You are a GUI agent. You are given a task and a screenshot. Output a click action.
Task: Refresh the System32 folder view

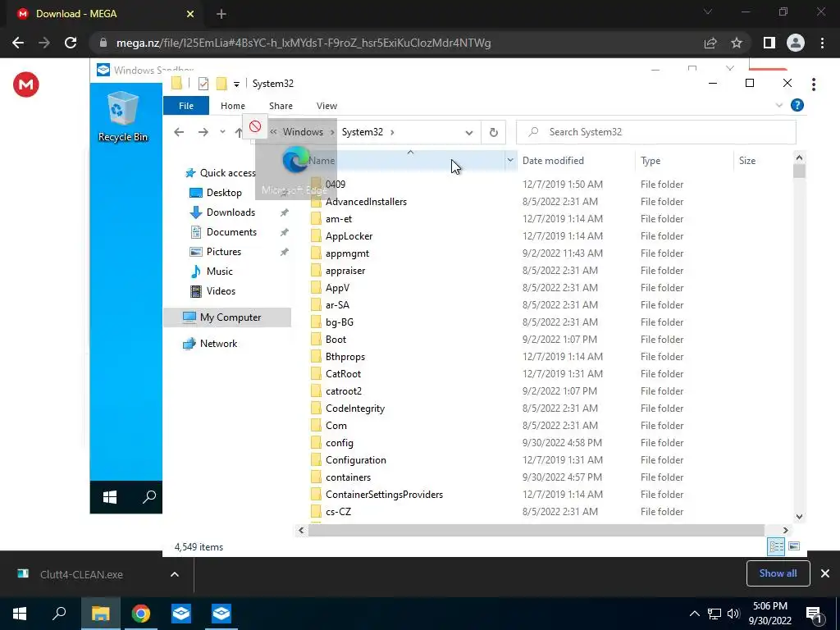493,132
